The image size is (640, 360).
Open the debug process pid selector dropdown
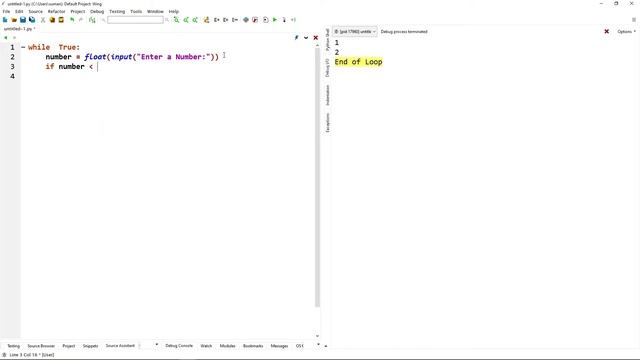[355, 31]
